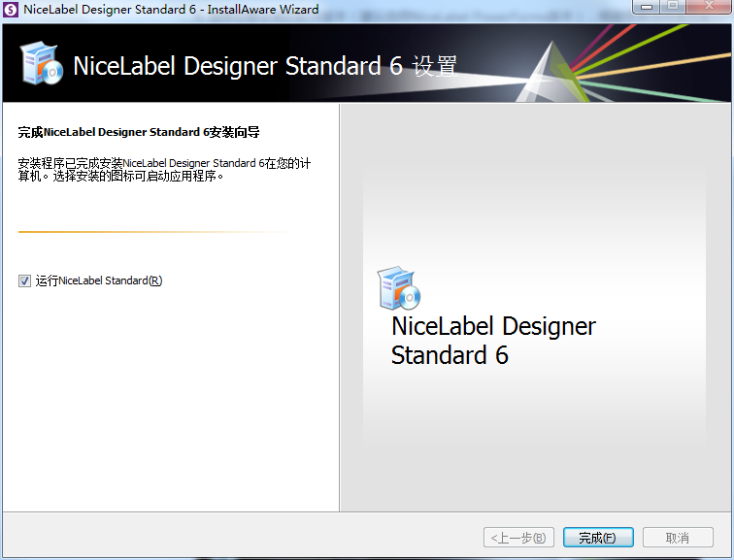This screenshot has height=560, width=734.
Task: Click the installer box icon in header banner
Action: click(x=41, y=63)
